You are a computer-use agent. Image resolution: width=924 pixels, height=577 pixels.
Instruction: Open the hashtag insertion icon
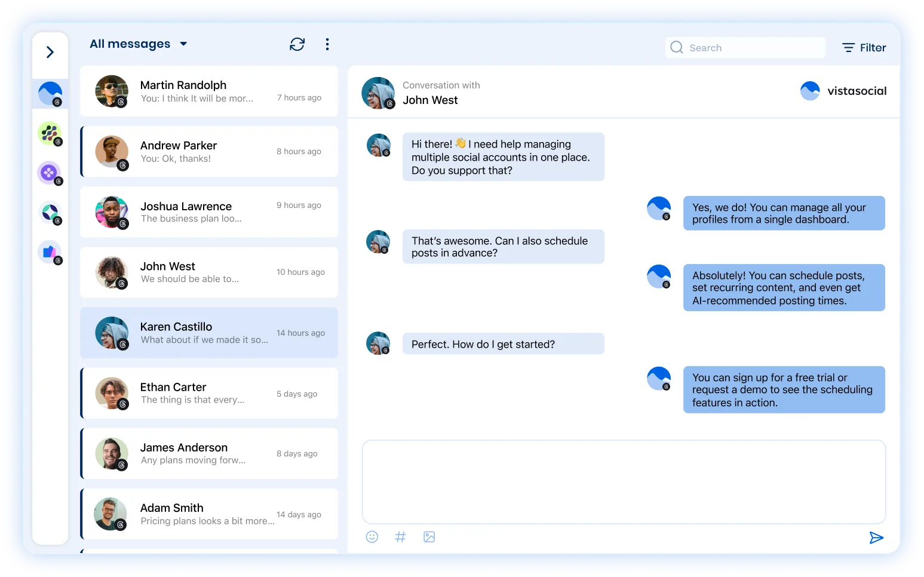pos(400,536)
